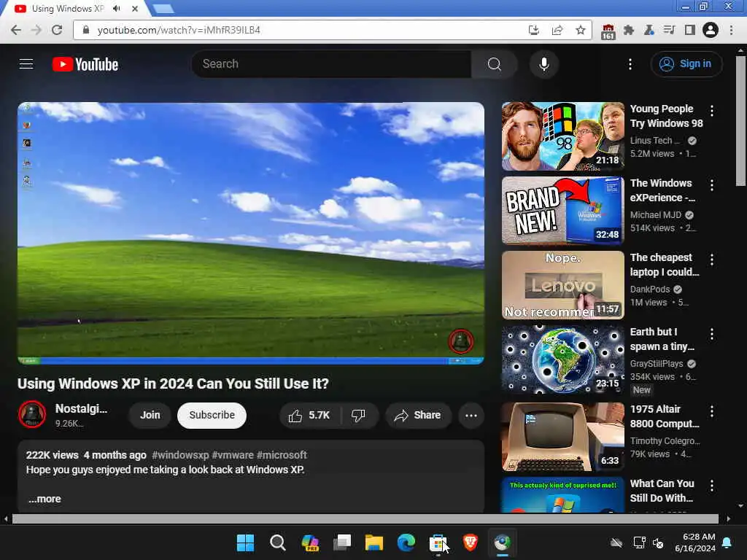Expand description with ...more
747x560 pixels.
[x=44, y=499]
